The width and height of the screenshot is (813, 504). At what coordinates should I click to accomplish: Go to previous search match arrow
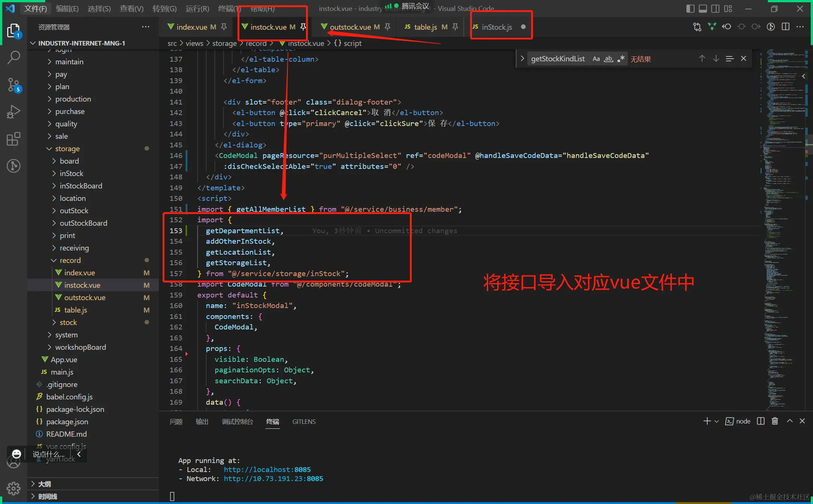click(x=702, y=59)
